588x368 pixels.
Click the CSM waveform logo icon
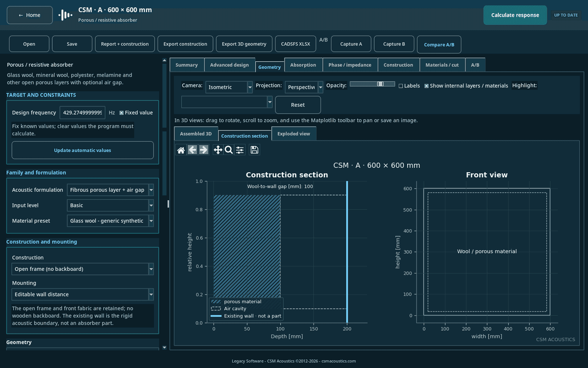point(65,15)
